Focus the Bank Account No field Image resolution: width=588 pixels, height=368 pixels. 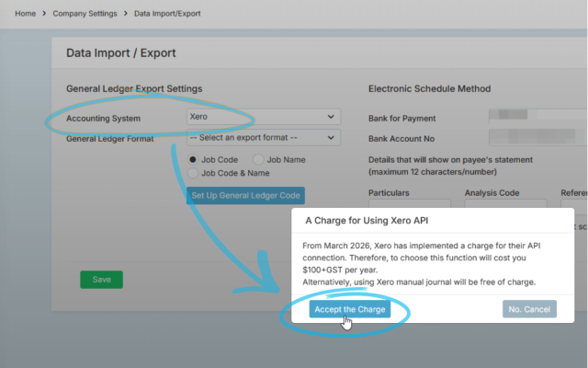point(537,138)
